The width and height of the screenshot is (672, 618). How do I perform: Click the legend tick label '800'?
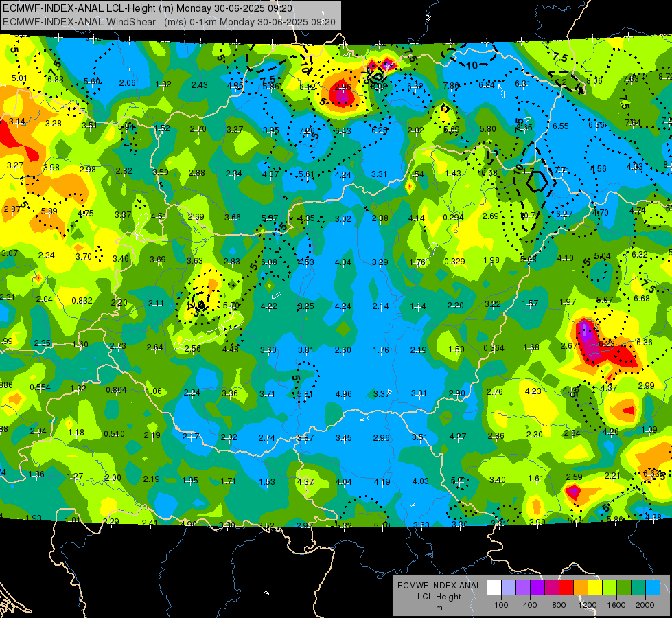(559, 605)
